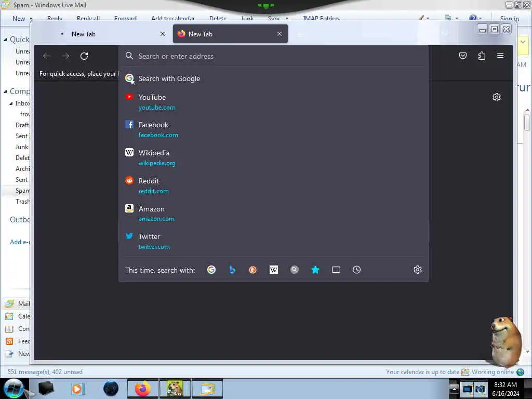The width and height of the screenshot is (532, 399).
Task: Search history with the clock icon
Action: [x=356, y=270]
